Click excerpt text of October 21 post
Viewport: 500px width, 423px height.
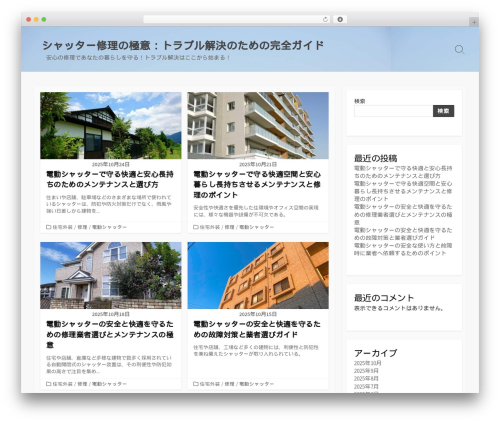tap(256, 211)
